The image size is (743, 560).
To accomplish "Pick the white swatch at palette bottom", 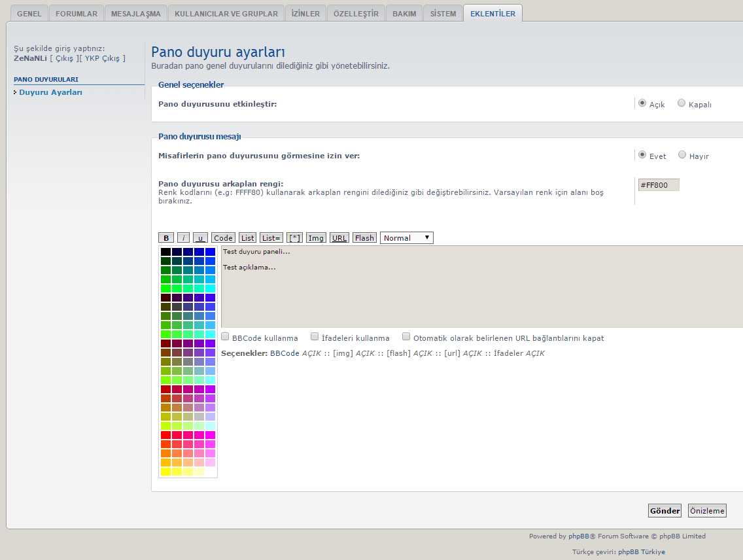I will (211, 472).
